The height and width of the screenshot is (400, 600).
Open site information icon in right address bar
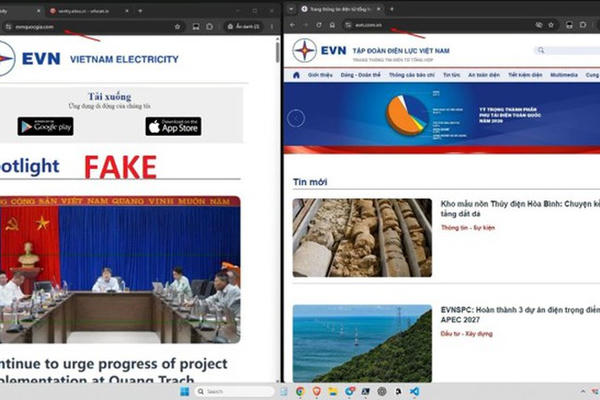pyautogui.click(x=348, y=25)
